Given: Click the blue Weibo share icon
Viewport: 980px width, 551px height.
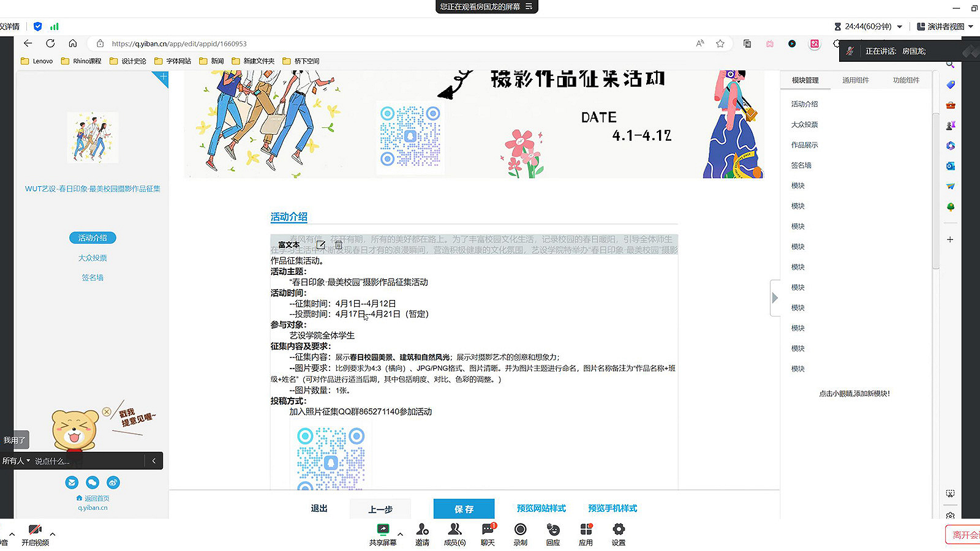Looking at the screenshot, I should pyautogui.click(x=113, y=482).
